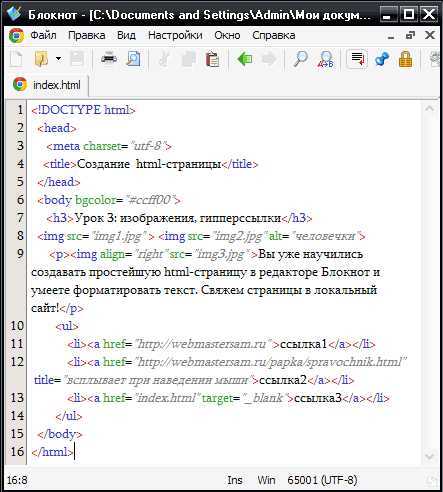Click the <!DOCTYPE html> line
The image size is (443, 492).
(x=83, y=110)
